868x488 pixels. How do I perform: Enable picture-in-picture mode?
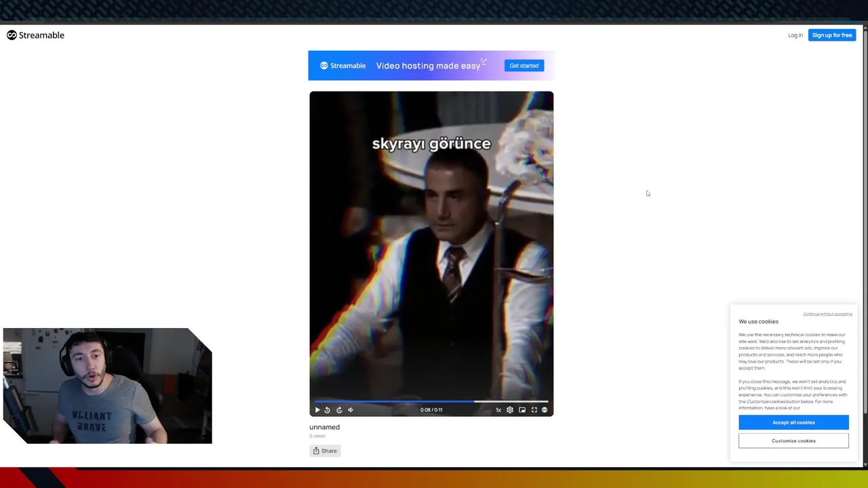(x=522, y=410)
